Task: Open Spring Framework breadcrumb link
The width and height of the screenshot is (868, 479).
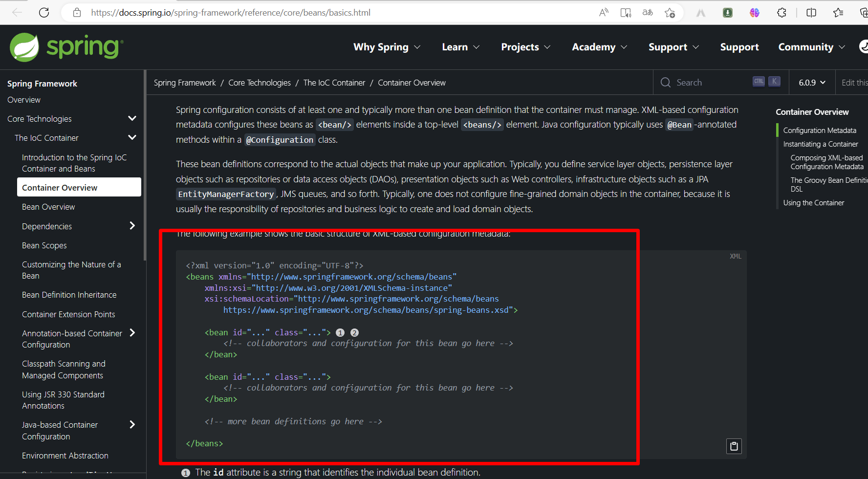Action: [185, 83]
